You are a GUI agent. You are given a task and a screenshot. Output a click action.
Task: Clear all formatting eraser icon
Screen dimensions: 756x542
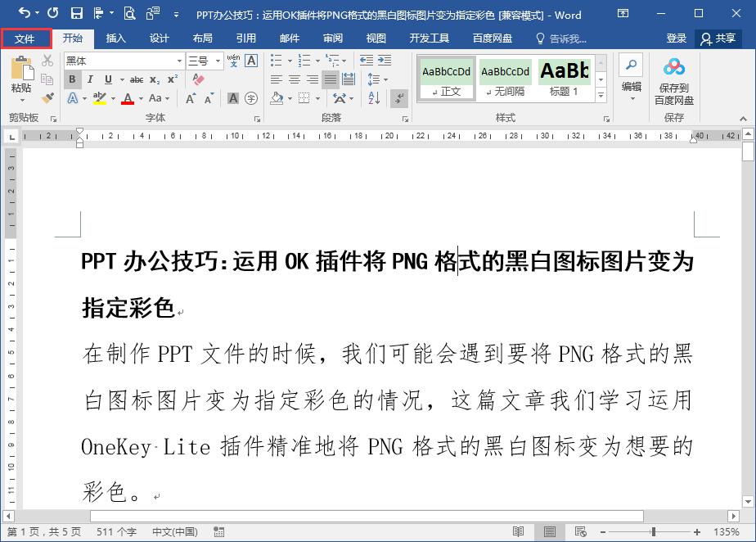tap(198, 79)
